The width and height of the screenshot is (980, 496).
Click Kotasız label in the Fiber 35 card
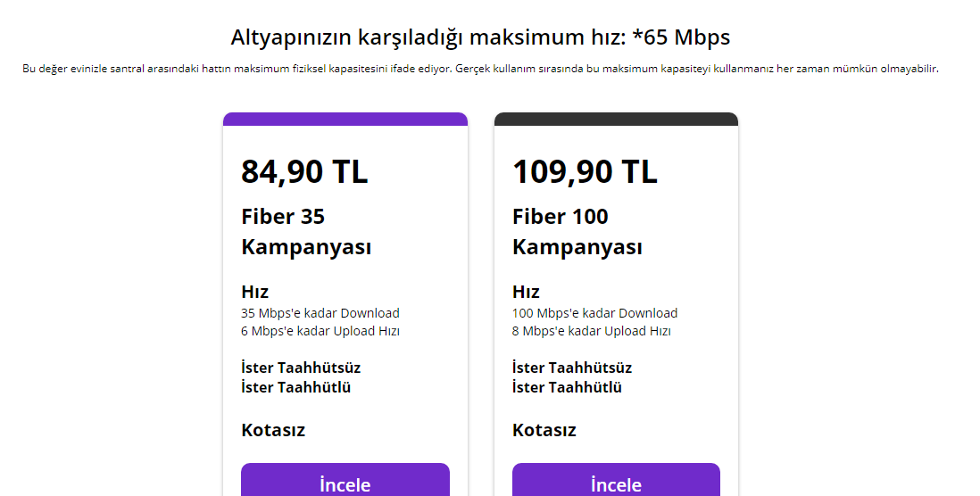(273, 430)
